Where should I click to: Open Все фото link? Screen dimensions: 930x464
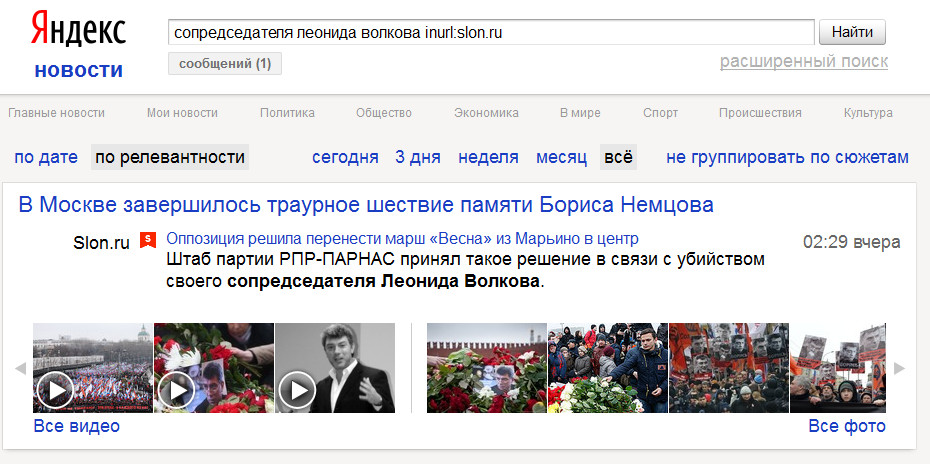click(x=847, y=426)
